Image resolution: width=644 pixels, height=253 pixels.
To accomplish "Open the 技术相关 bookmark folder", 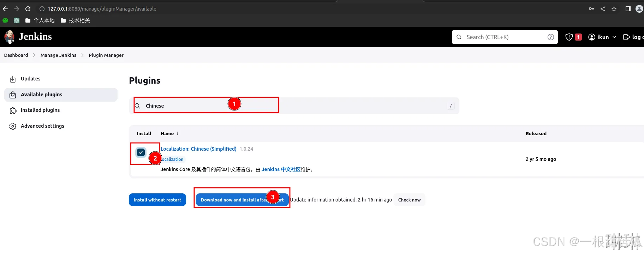I will pyautogui.click(x=75, y=20).
